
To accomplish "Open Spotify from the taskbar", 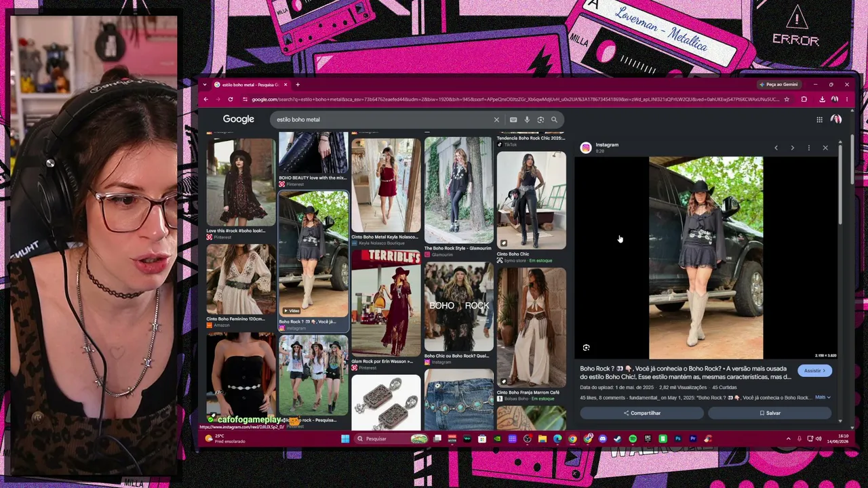I will 633,439.
